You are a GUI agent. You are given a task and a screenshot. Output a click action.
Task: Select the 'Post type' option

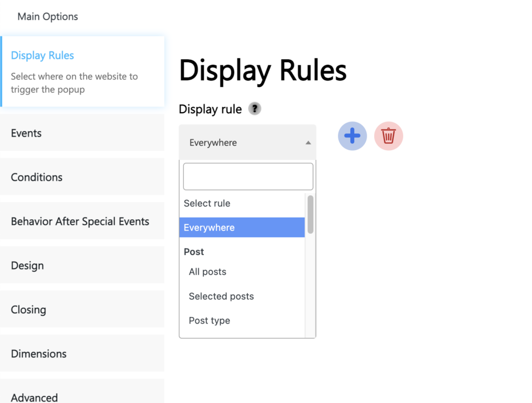(x=242, y=320)
